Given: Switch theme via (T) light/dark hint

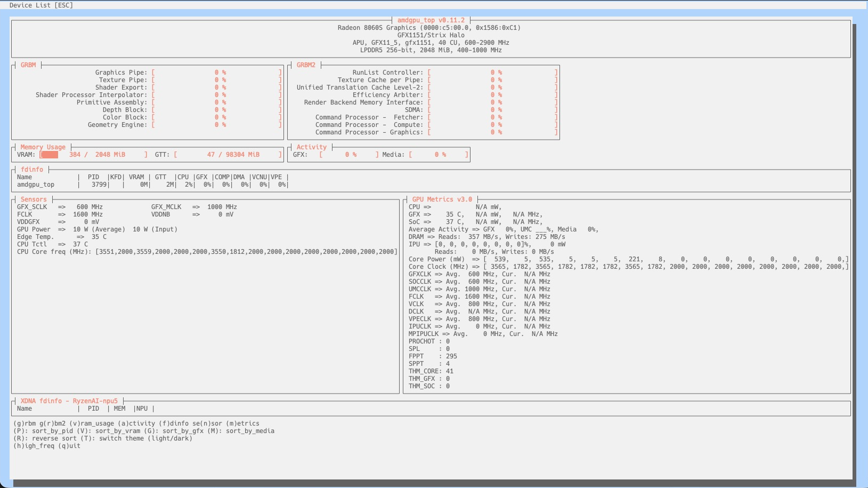Looking at the screenshot, I should pos(145,438).
